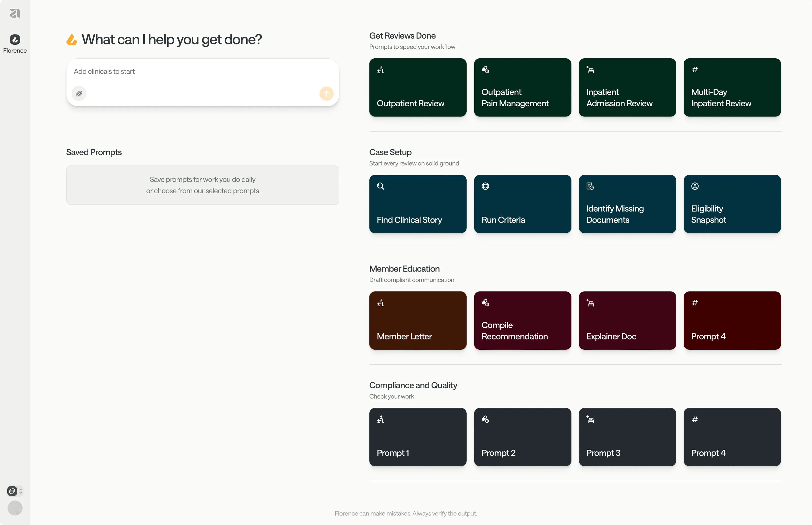Open the Identify Missing Documents prompt
The image size is (812, 525).
click(627, 204)
